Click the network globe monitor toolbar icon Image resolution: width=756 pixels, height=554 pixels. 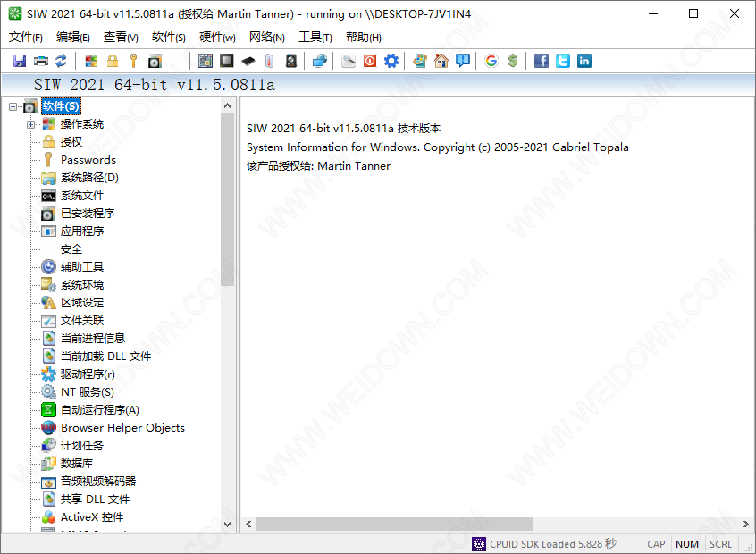pyautogui.click(x=320, y=61)
